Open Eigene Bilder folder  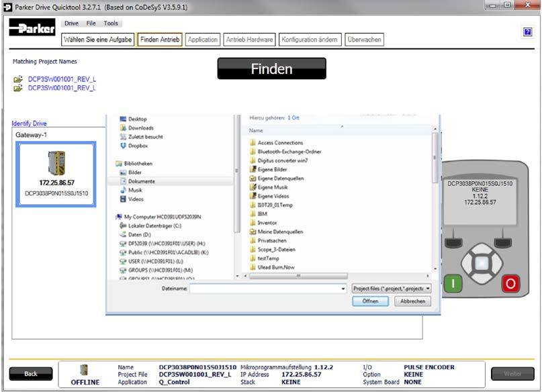[268, 170]
